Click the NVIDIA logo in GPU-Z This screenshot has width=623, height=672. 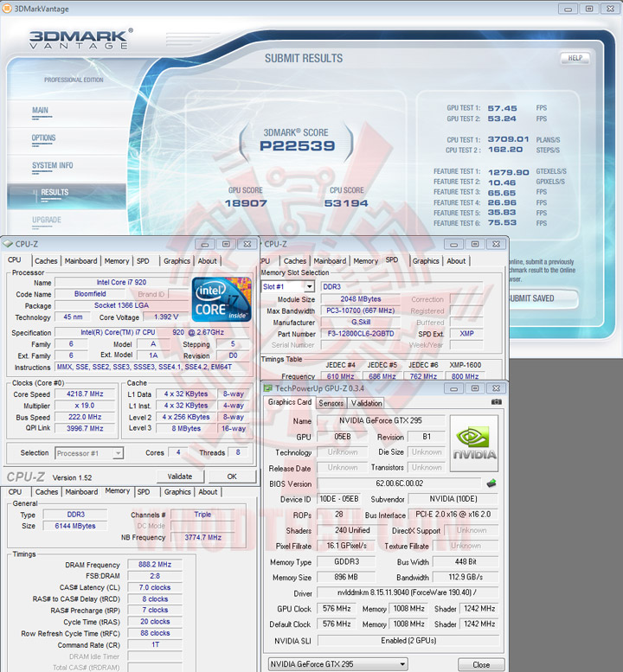[x=474, y=443]
